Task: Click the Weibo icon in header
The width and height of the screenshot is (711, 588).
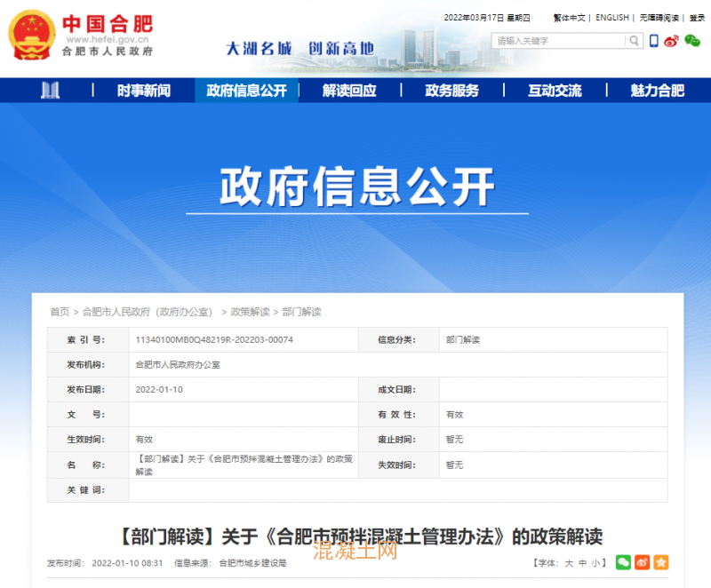Action: click(671, 41)
